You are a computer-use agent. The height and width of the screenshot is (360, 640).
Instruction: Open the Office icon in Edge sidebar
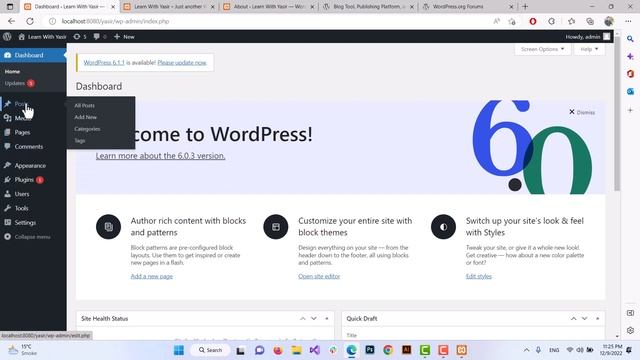click(630, 74)
